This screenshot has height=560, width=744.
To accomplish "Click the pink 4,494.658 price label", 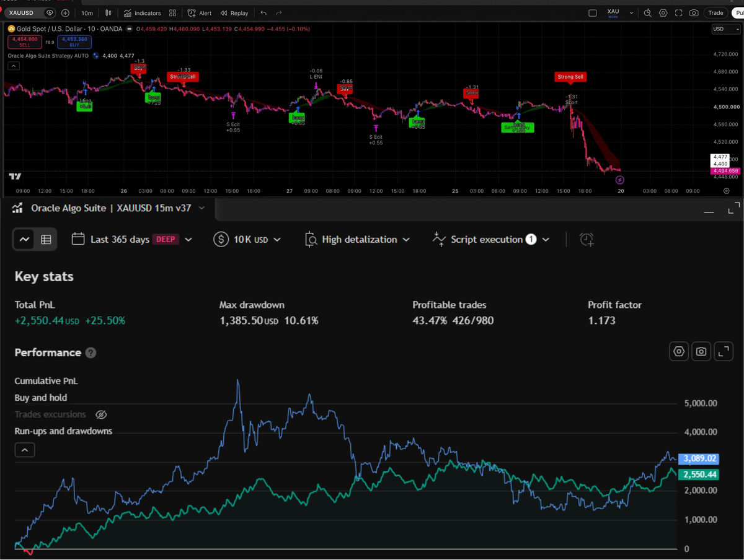I will 726,171.
